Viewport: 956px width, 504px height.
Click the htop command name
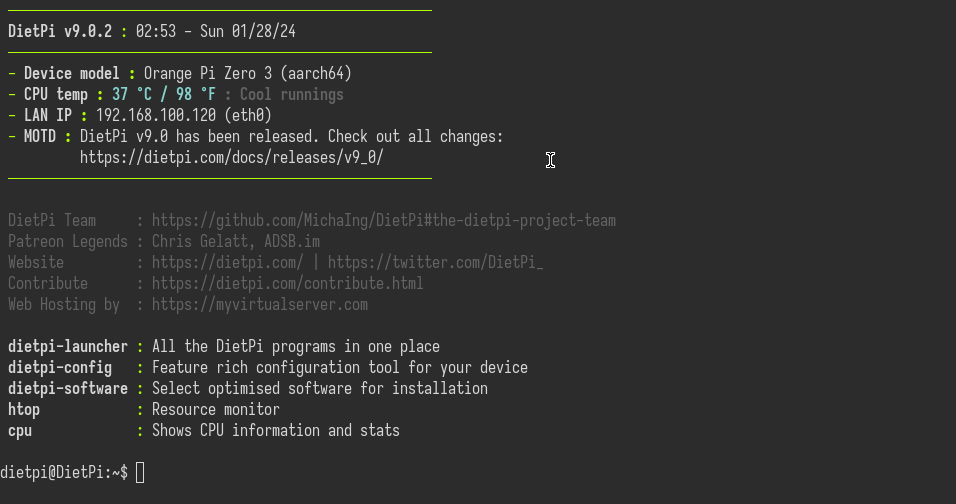[24, 409]
